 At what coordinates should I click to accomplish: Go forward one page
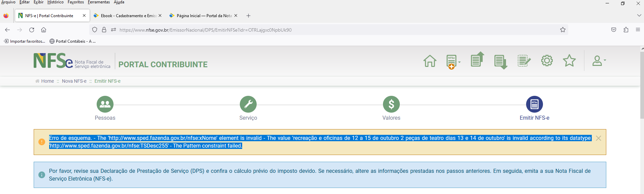[20, 30]
